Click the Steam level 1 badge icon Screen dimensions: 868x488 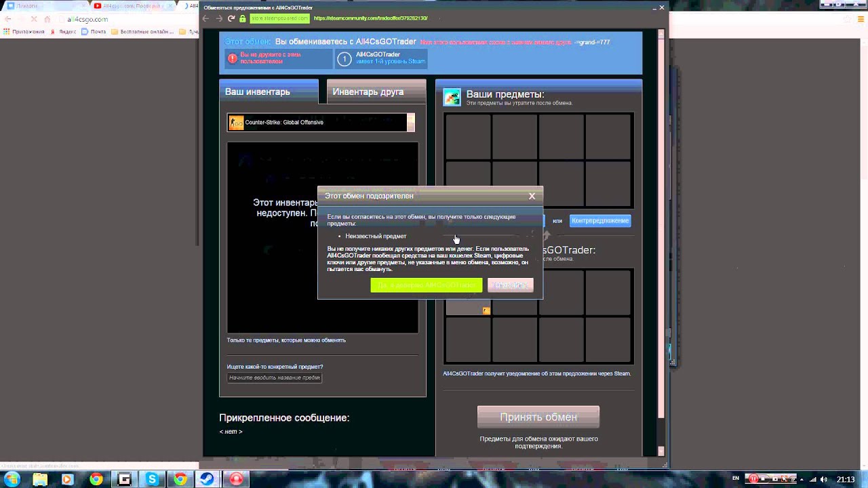point(344,59)
